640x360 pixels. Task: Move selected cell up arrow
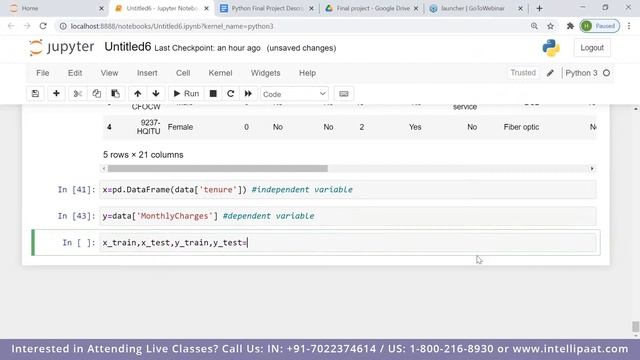(138, 94)
